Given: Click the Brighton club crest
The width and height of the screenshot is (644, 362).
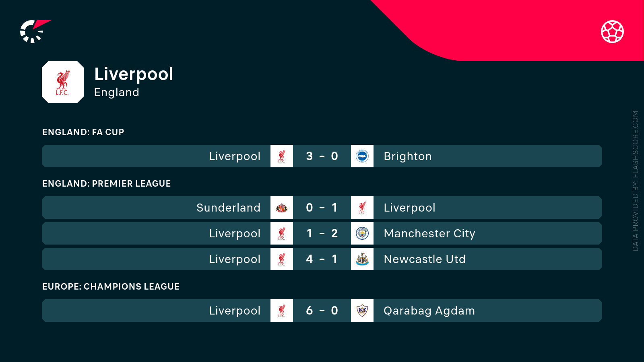Looking at the screenshot, I should coord(362,156).
